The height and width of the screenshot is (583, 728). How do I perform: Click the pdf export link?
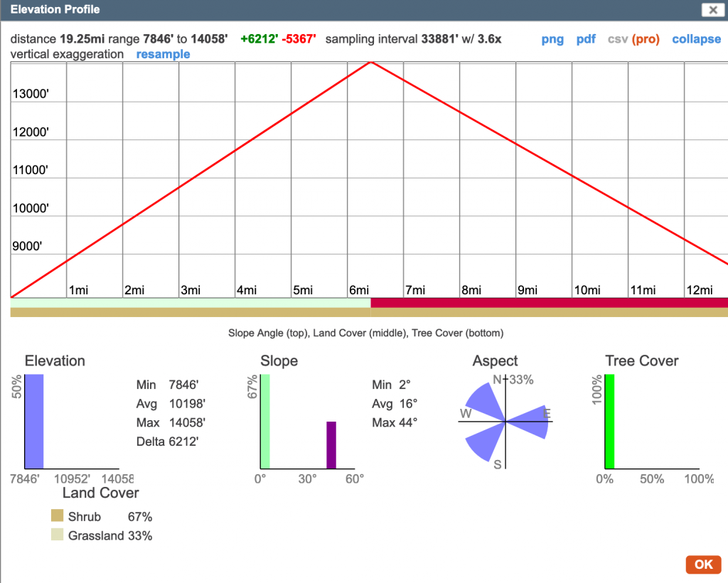(x=586, y=39)
